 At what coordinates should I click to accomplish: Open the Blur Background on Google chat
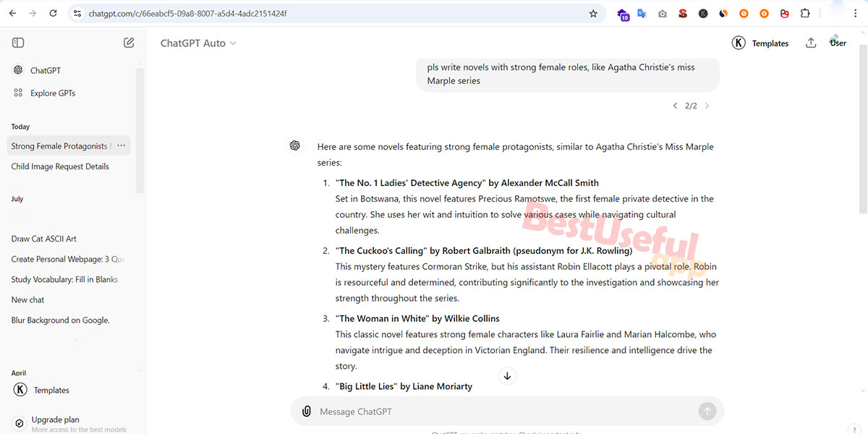(61, 320)
